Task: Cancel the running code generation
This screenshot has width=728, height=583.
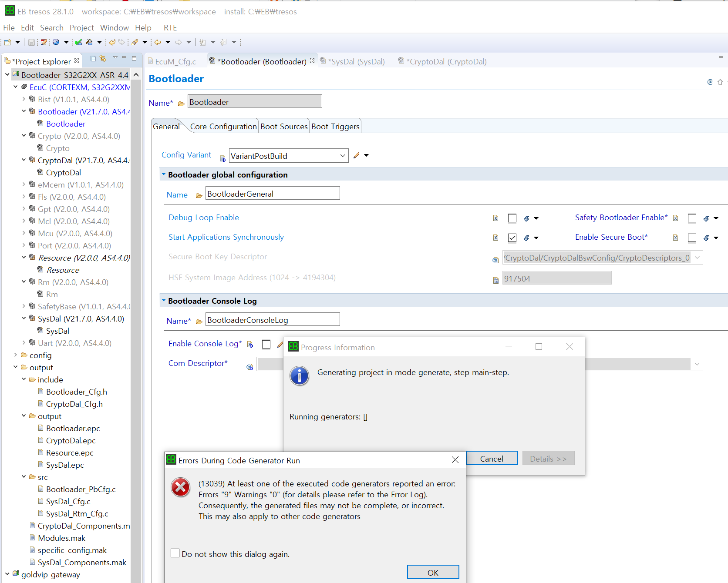Action: pyautogui.click(x=492, y=458)
